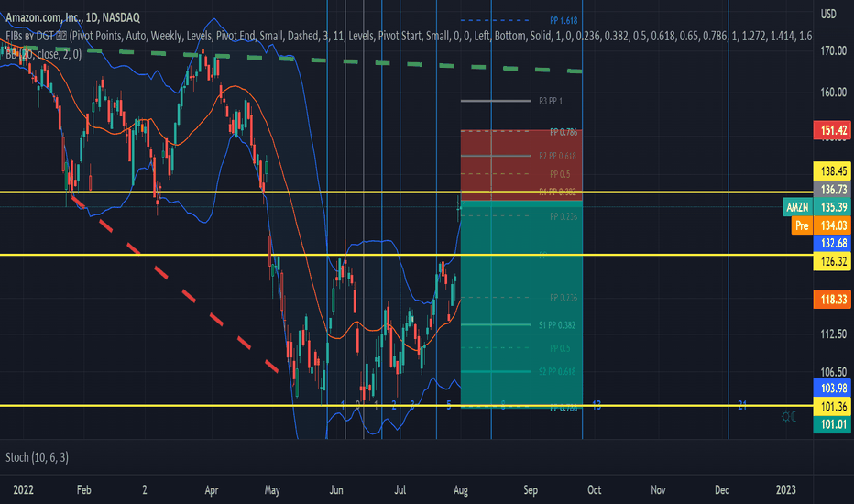Viewport: 854px width, 504px height.
Task: Select the red 151.42 price label
Action: coord(832,130)
